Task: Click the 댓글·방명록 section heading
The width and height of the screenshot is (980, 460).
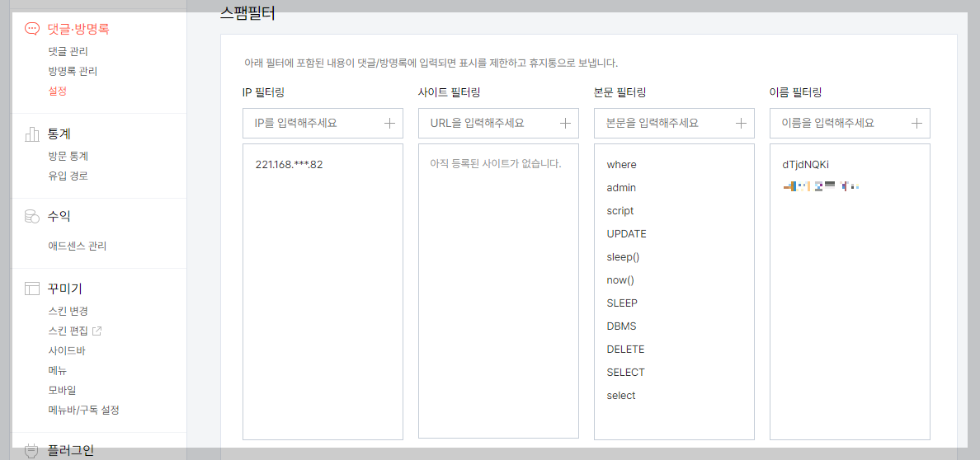Action: click(78, 28)
